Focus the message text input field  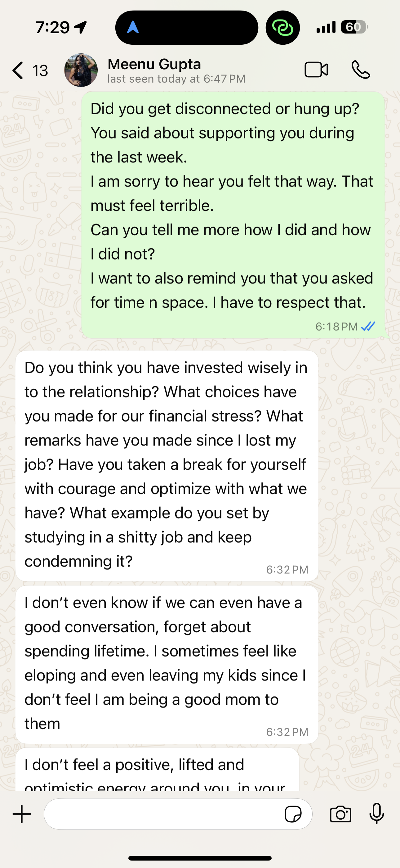tap(162, 814)
